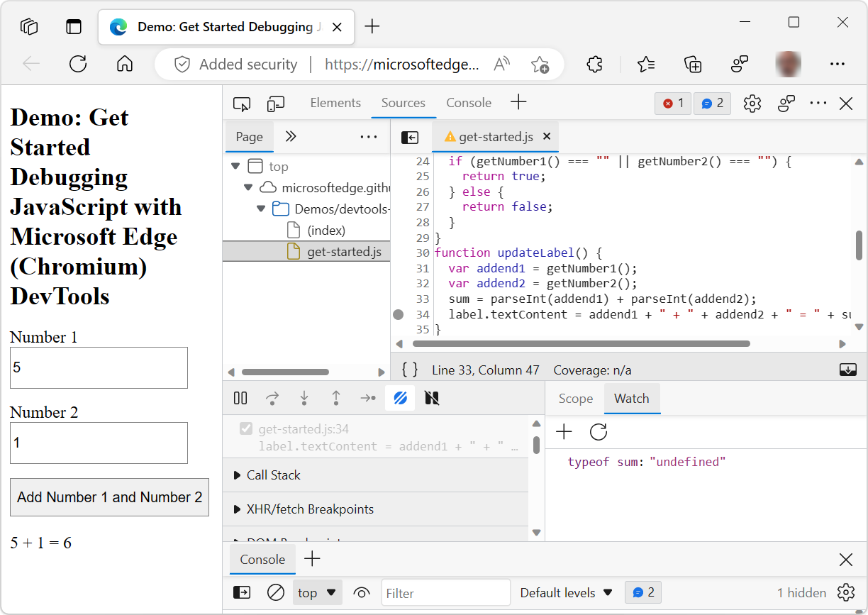The image size is (868, 615).
Task: Close DevTools panel
Action: tap(846, 104)
